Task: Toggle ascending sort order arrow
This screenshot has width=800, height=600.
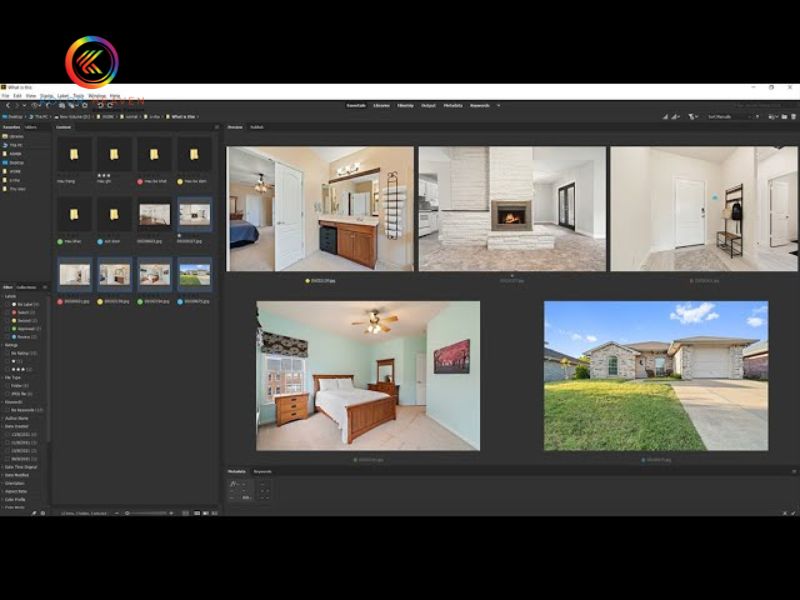Action: [x=757, y=117]
